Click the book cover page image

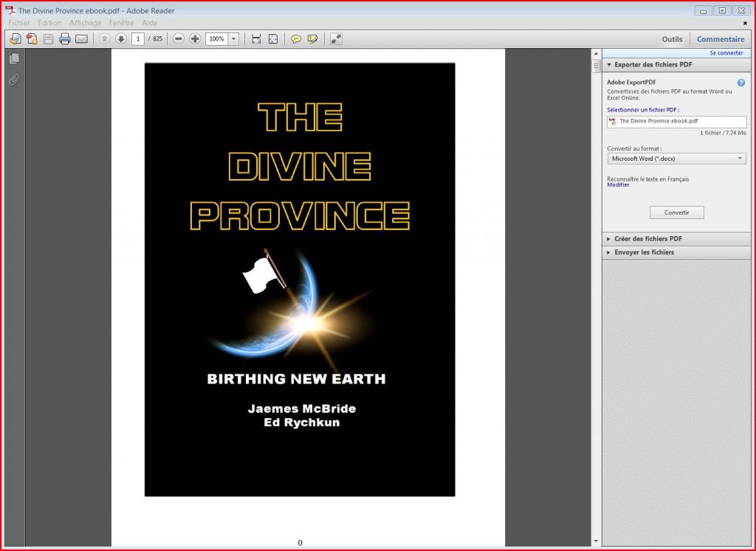click(300, 280)
